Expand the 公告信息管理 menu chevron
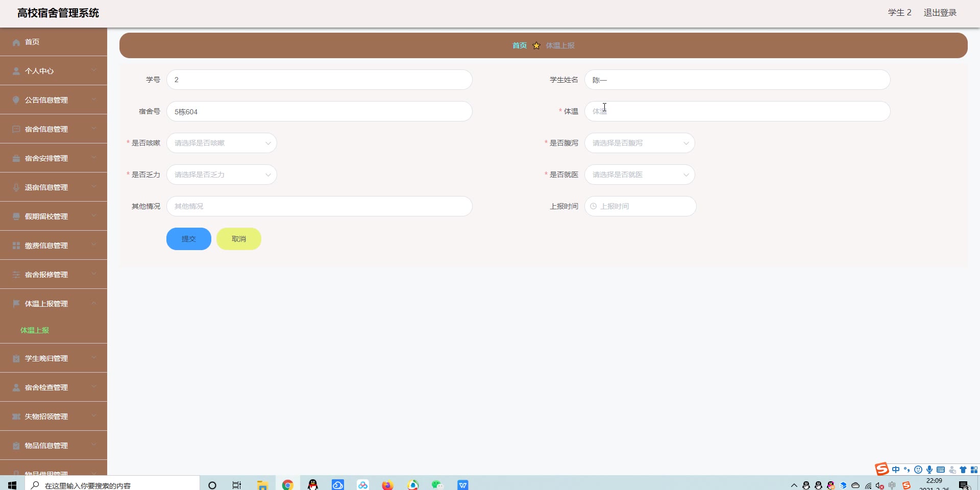The width and height of the screenshot is (980, 490). [x=94, y=100]
